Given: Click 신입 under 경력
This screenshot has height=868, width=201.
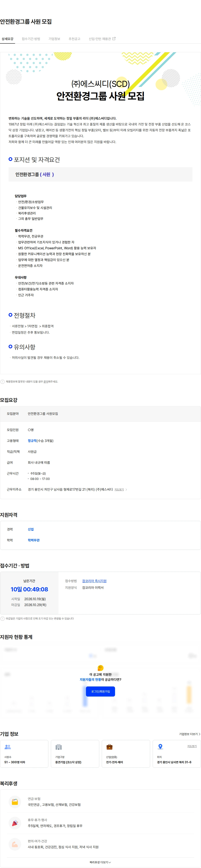Looking at the screenshot, I should pyautogui.click(x=31, y=529).
